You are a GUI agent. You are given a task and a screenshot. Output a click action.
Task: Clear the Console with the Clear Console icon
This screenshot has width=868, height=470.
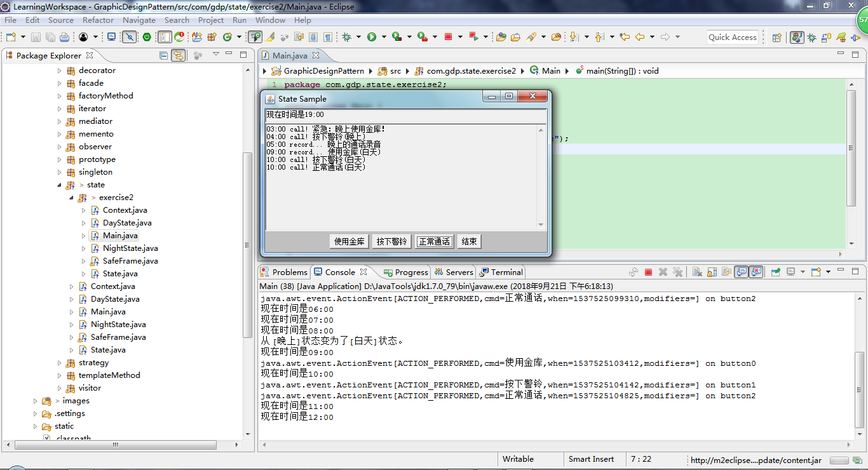tap(698, 272)
